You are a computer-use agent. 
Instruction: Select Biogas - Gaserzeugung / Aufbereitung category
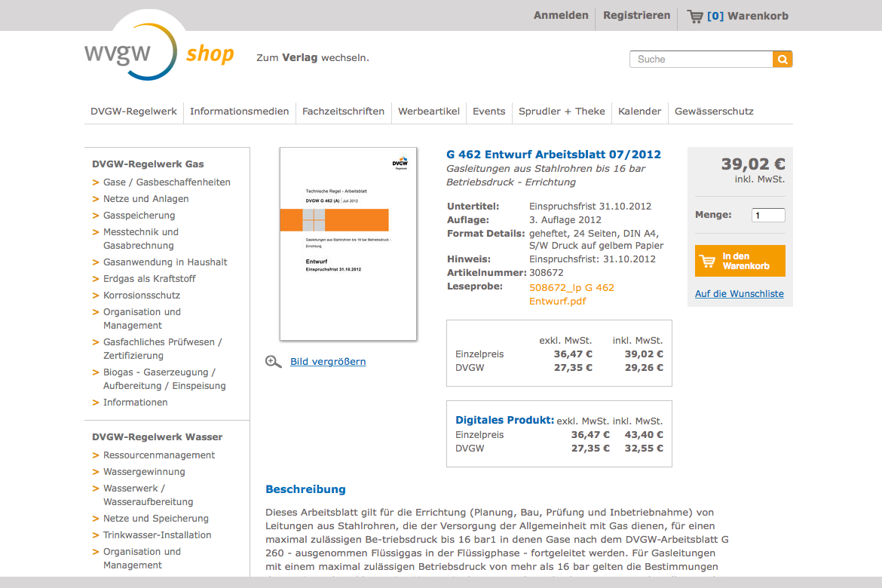[164, 379]
